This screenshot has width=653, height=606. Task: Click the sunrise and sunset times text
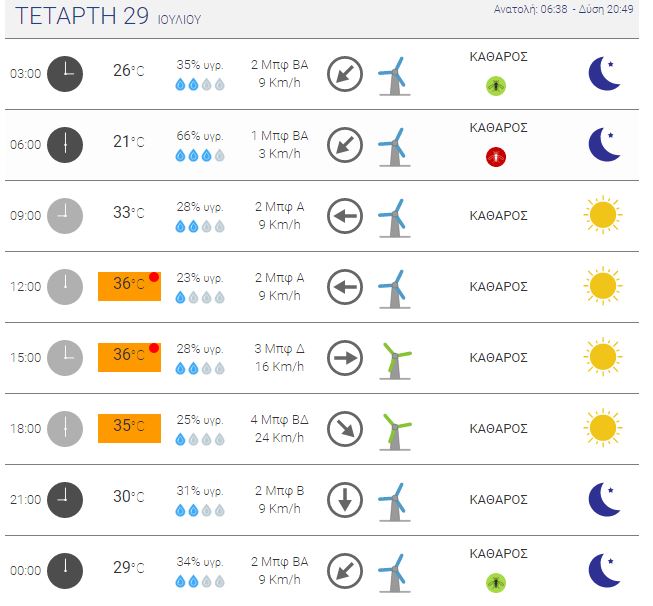[563, 9]
